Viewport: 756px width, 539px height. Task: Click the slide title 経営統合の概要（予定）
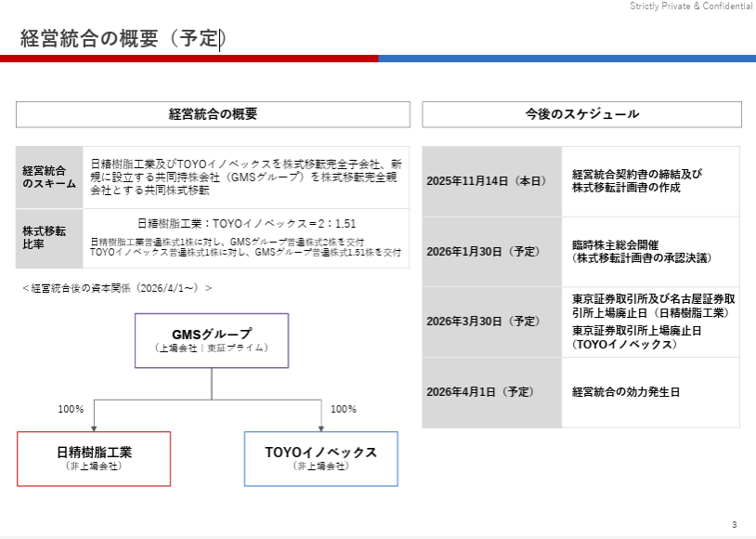coord(123,38)
